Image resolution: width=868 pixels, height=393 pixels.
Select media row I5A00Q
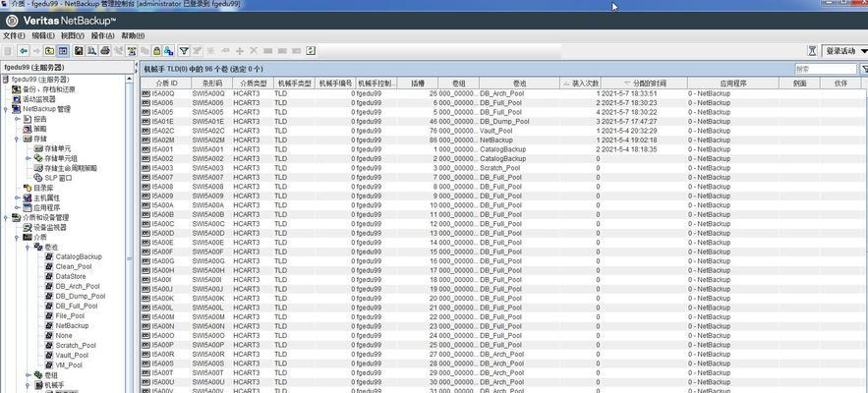[x=501, y=93]
